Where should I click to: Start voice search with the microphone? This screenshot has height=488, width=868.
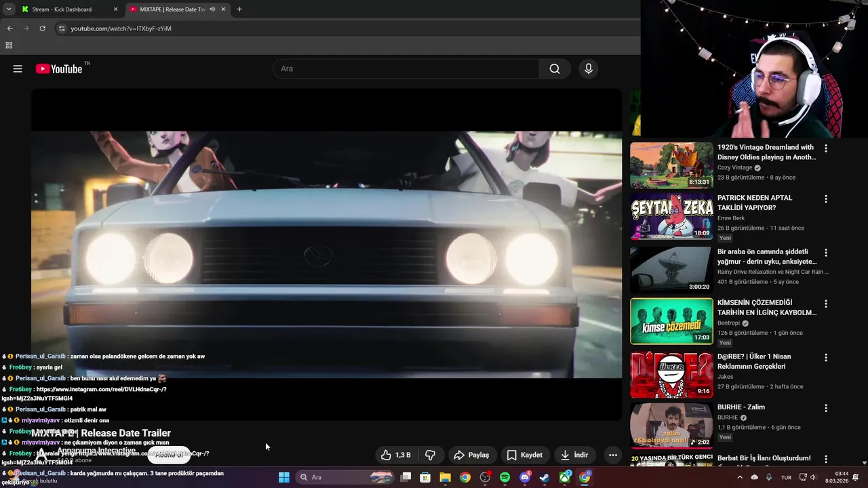(x=589, y=68)
